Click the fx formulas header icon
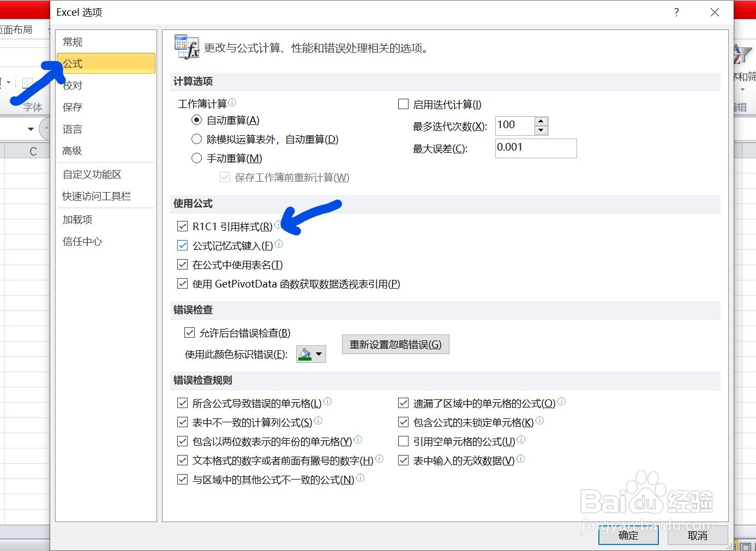The image size is (756, 551). 186,47
